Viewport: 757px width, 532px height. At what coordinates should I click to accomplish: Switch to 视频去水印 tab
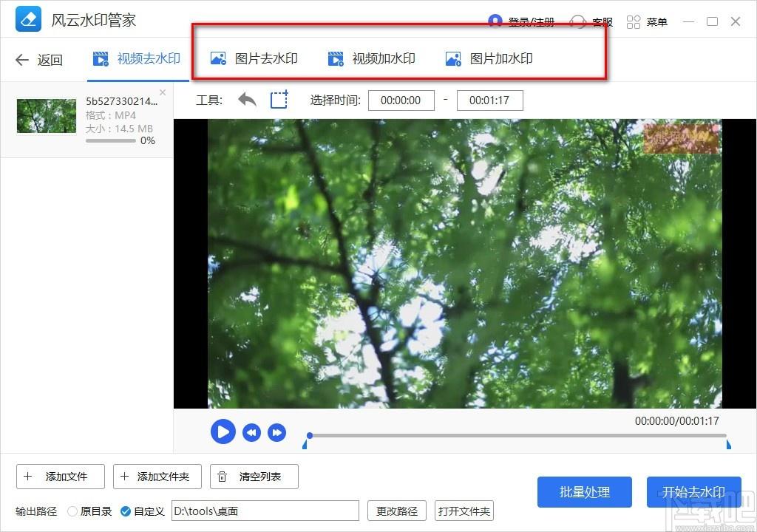point(137,59)
